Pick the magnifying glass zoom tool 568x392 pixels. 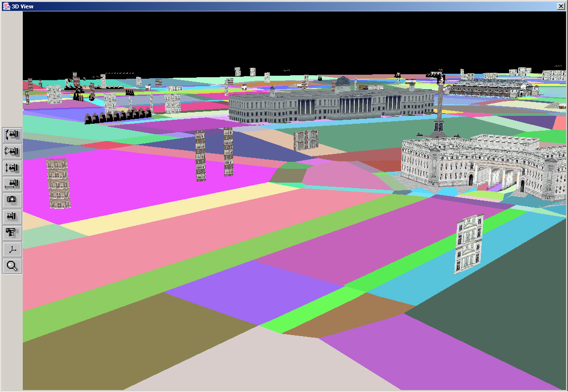coord(12,266)
